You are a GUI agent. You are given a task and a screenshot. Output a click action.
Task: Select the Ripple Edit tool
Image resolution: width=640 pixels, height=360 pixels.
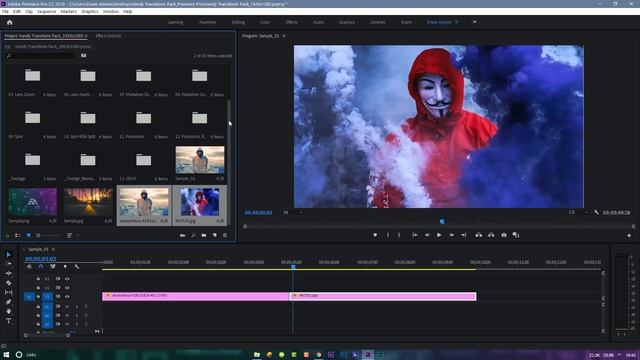[x=9, y=273]
